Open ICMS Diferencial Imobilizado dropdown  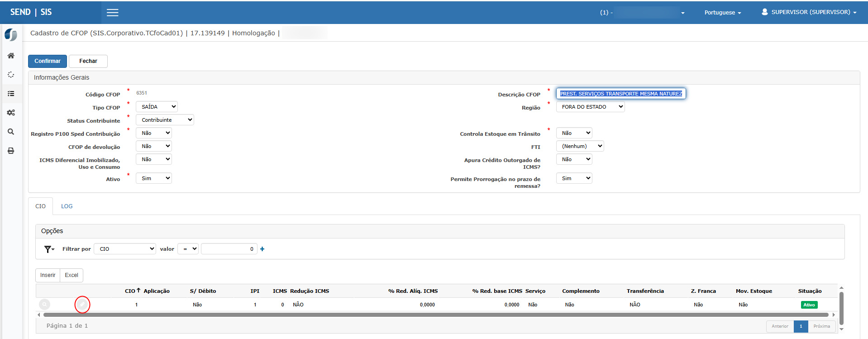coord(154,159)
